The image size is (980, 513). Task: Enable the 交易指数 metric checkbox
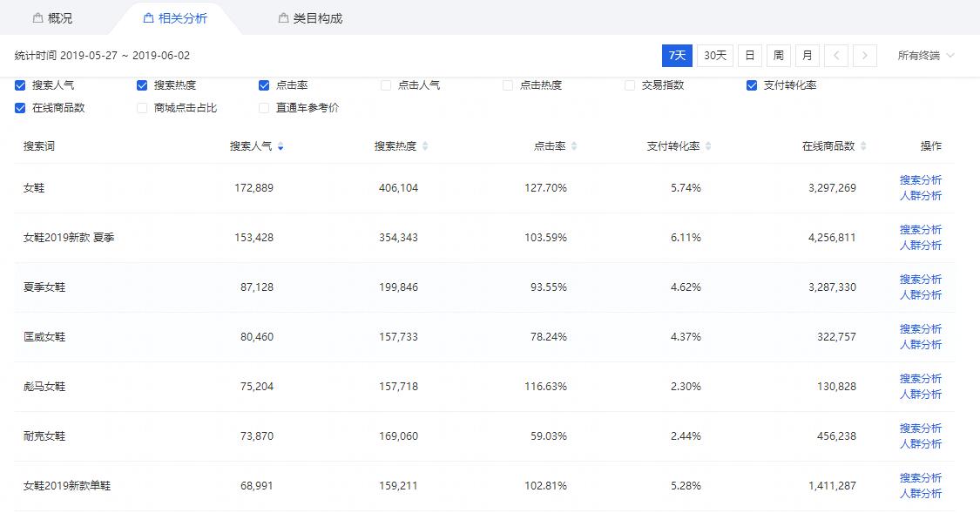630,85
